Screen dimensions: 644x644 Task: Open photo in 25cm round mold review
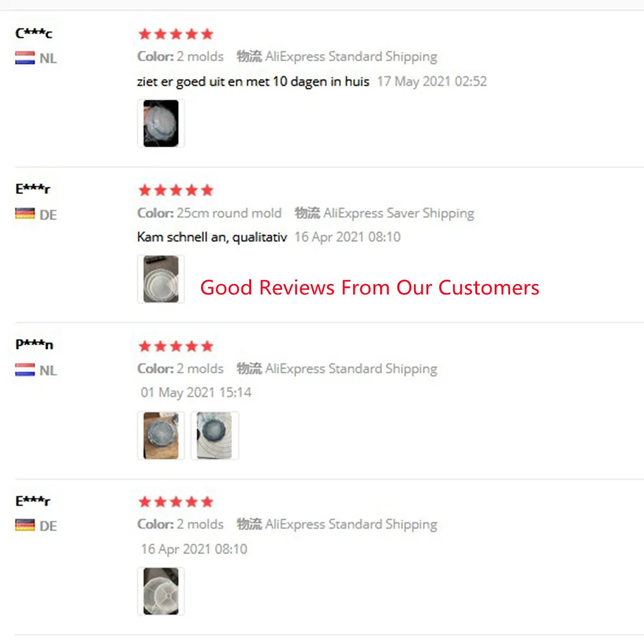click(x=161, y=279)
